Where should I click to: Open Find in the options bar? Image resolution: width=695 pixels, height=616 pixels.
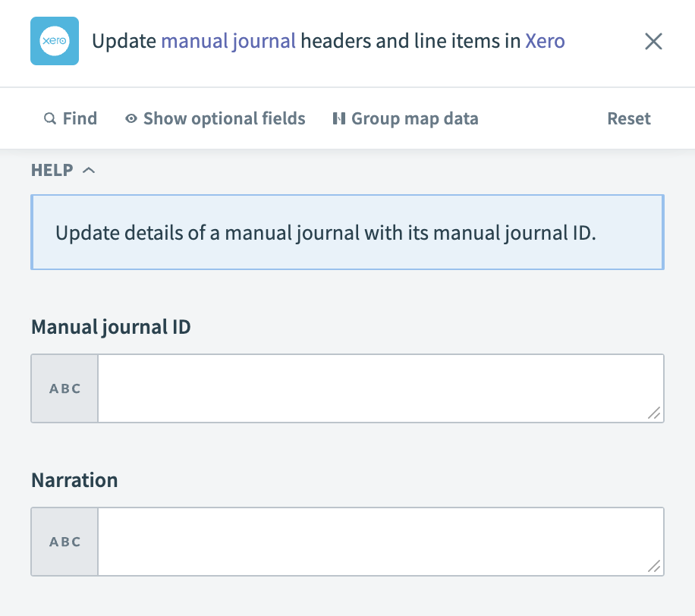pyautogui.click(x=71, y=118)
